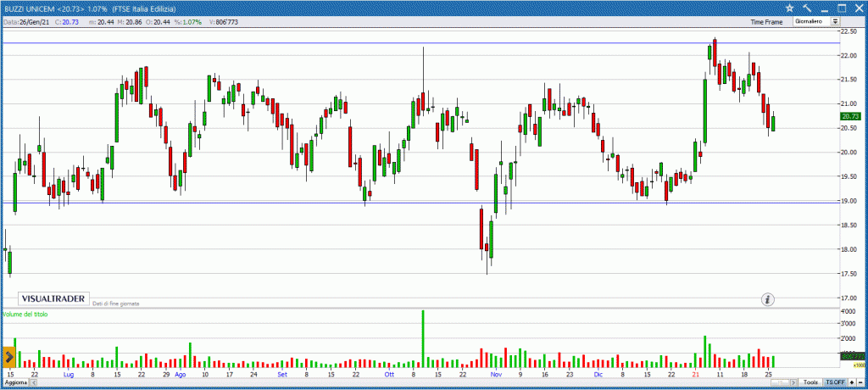Click the M: 20.86 high value
The width and height of the screenshot is (868, 390).
[131, 21]
